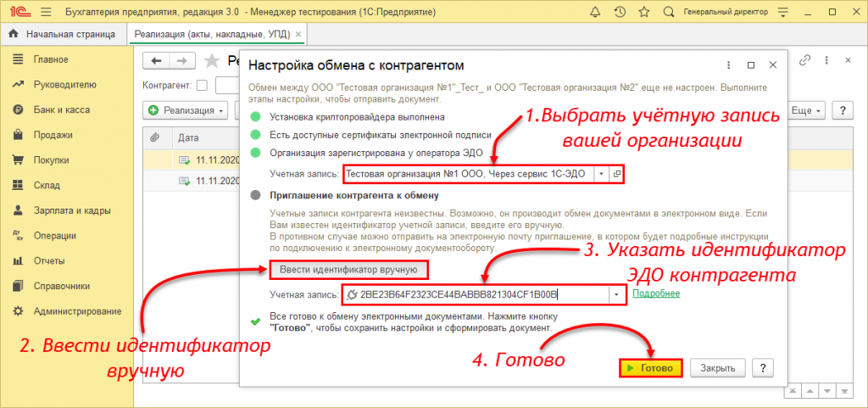Image resolution: width=868 pixels, height=408 pixels.
Task: Open the dialog's three-dot options menu
Action: coord(730,64)
